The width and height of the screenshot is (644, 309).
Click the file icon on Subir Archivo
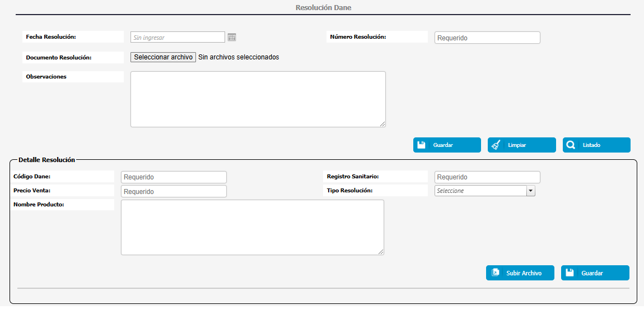pos(495,273)
